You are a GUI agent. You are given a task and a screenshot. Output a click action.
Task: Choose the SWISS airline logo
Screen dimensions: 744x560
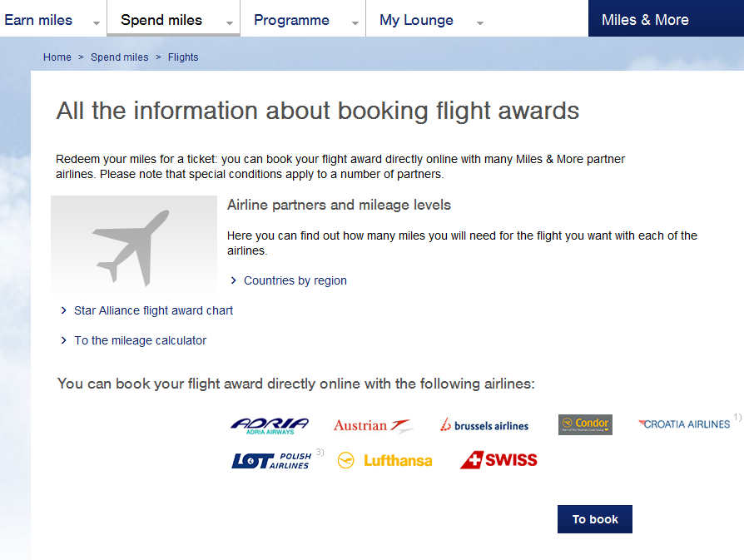498,459
